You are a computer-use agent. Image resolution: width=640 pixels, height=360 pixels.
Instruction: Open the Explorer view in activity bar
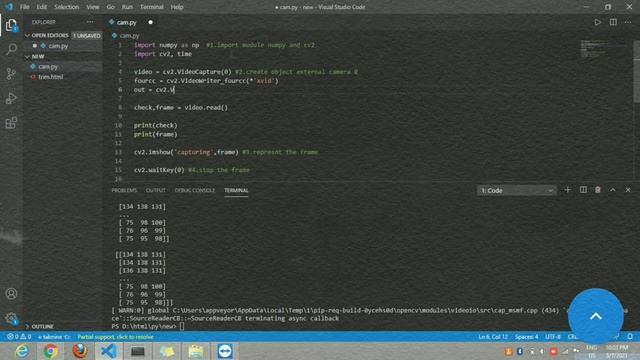tap(11, 25)
